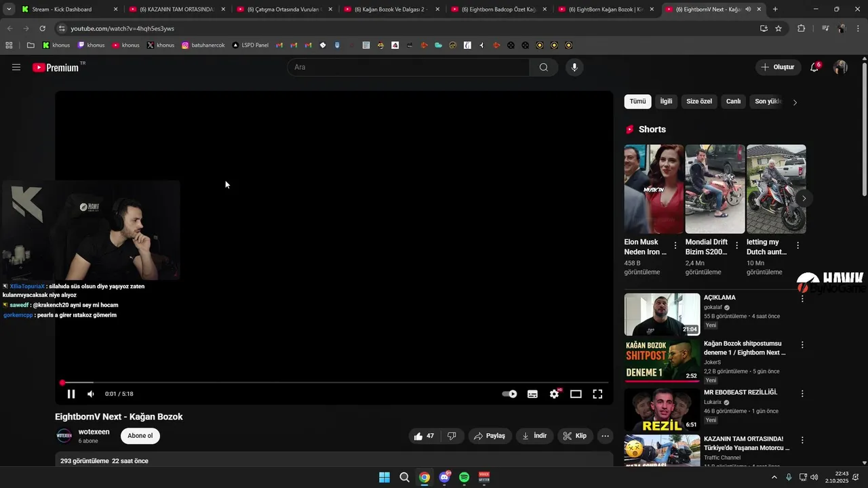Open the batuhanercok Instagram bookmark

[203, 45]
